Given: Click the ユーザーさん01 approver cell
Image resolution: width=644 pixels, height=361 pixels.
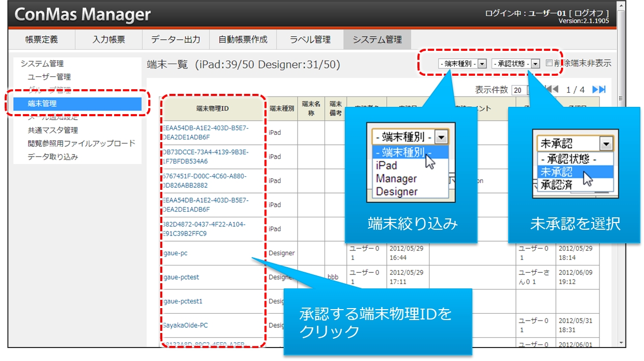Looking at the screenshot, I should [x=536, y=277].
